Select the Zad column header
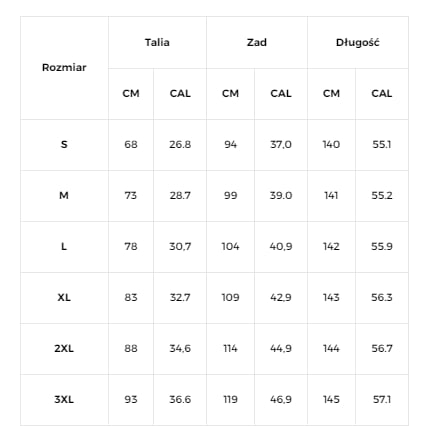The image size is (442, 426). pyautogui.click(x=257, y=42)
